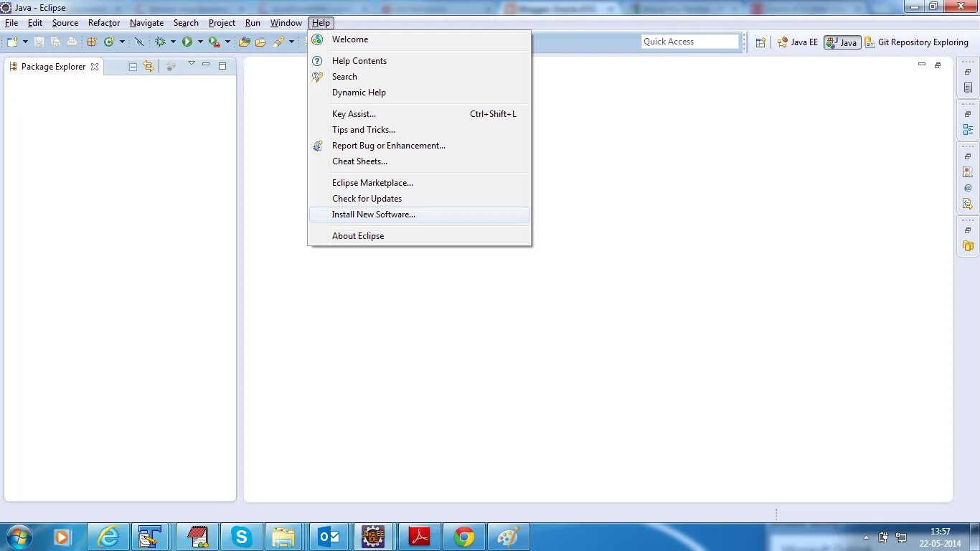Click the Help menu header
The height and width of the screenshot is (551, 980).
point(321,23)
